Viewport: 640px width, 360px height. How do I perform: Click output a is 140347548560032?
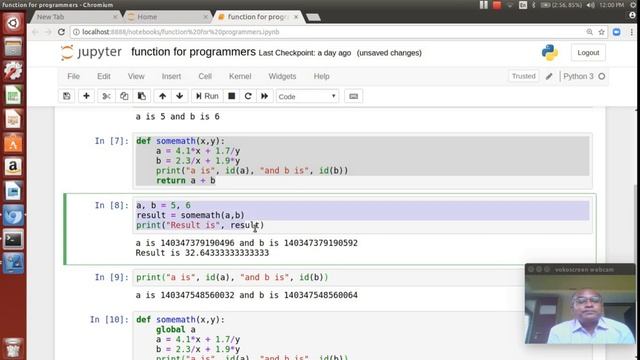(247, 295)
